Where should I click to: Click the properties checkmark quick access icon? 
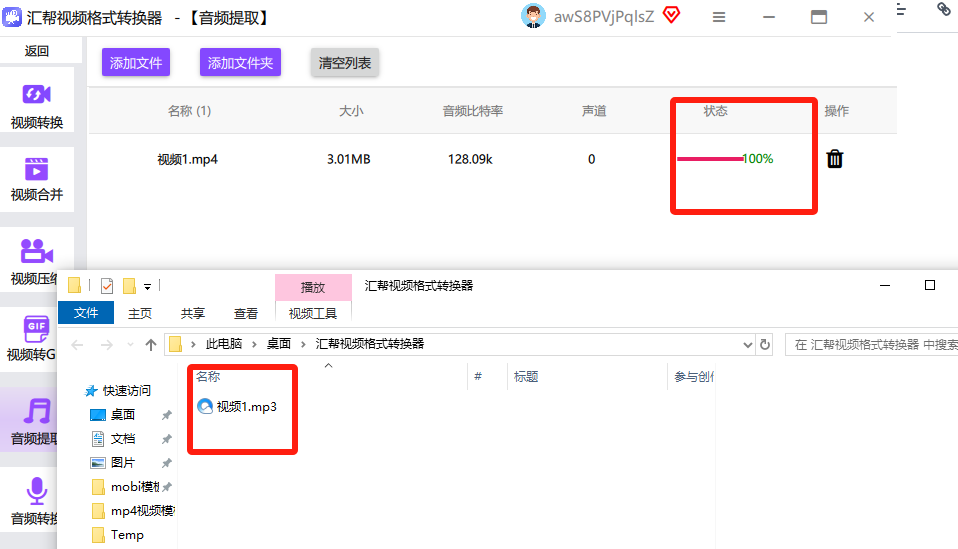[x=107, y=285]
